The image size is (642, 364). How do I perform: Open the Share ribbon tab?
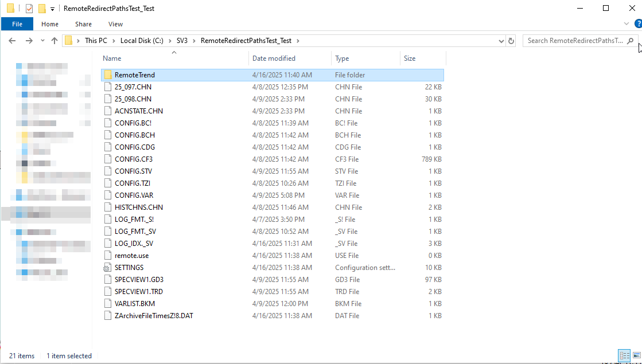83,24
